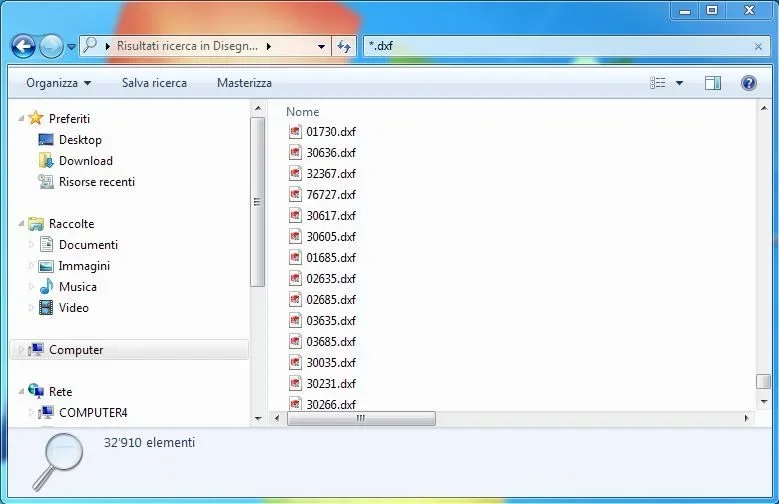Click the Forward navigation arrow button

pyautogui.click(x=51, y=47)
